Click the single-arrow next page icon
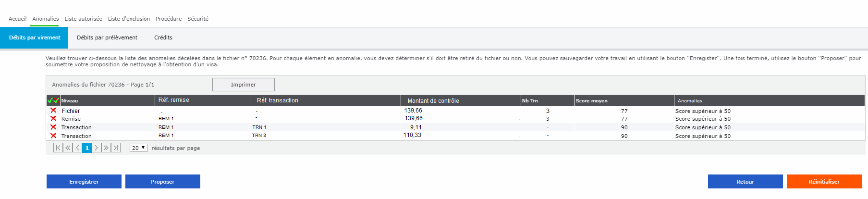Viewport: 868px width, 199px height. coord(97,148)
